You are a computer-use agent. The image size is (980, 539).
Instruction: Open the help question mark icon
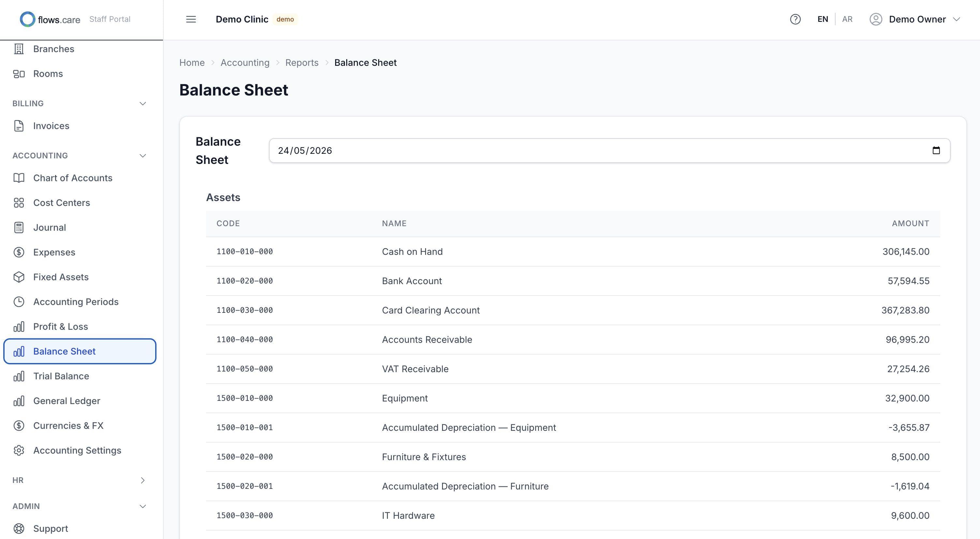pos(795,20)
